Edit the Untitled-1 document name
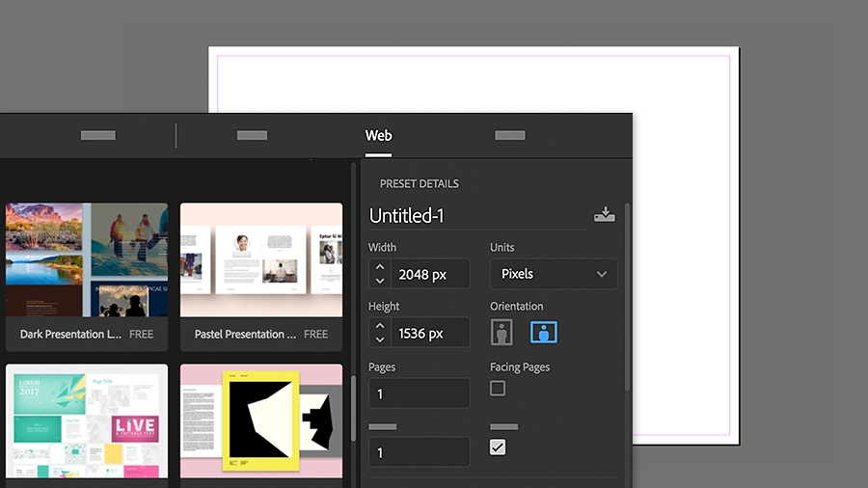The image size is (868, 488). (407, 216)
